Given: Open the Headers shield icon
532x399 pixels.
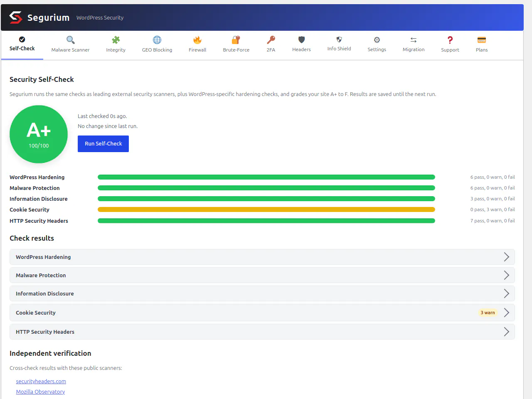Looking at the screenshot, I should tap(302, 40).
